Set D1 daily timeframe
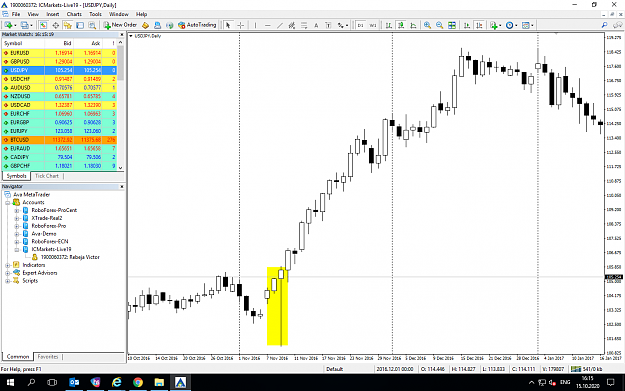Image resolution: width=625 pixels, height=391 pixels. [x=360, y=25]
